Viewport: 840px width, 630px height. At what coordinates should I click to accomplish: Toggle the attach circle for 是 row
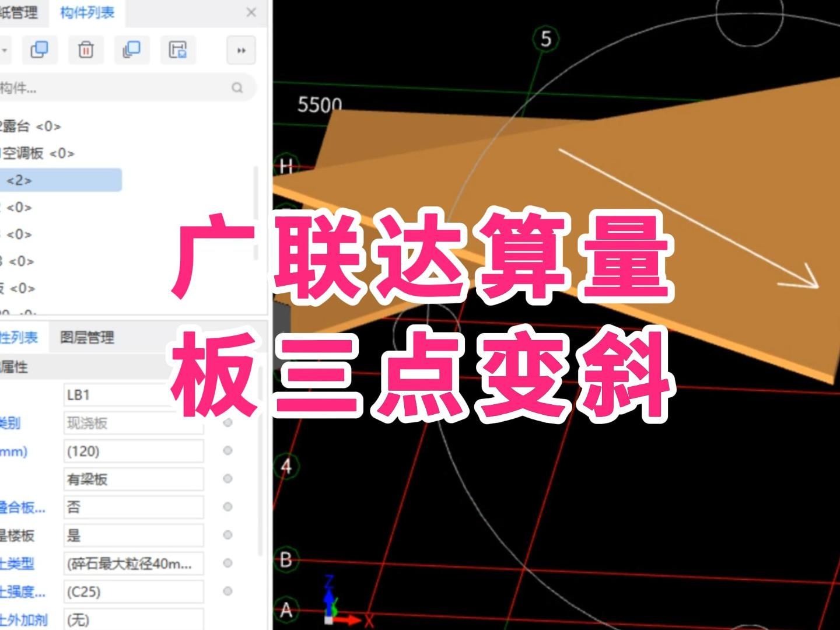(x=228, y=534)
